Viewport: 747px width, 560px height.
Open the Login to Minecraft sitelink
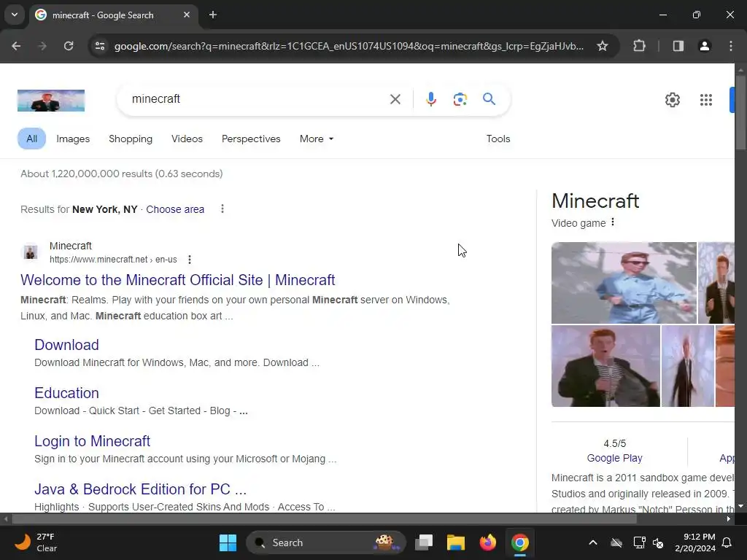[93, 441]
